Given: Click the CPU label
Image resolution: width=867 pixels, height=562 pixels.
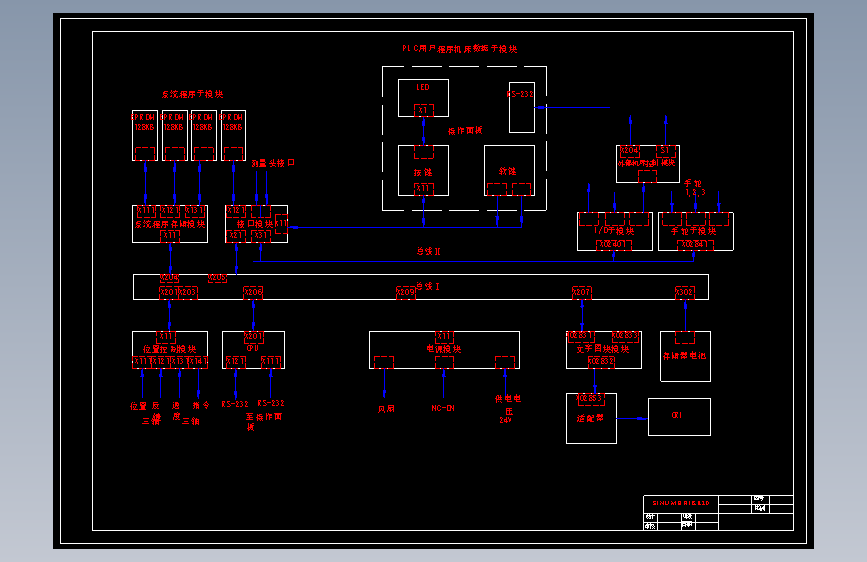Looking at the screenshot, I should (x=253, y=348).
